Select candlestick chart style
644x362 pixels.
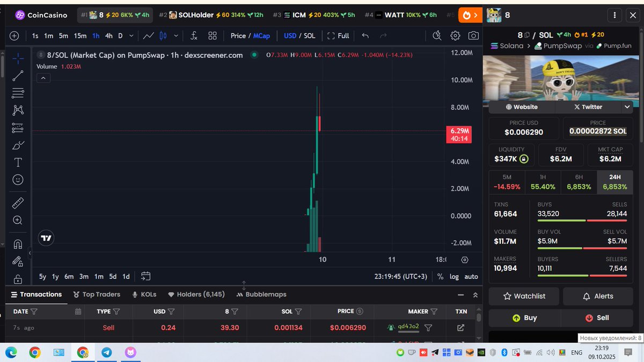164,36
